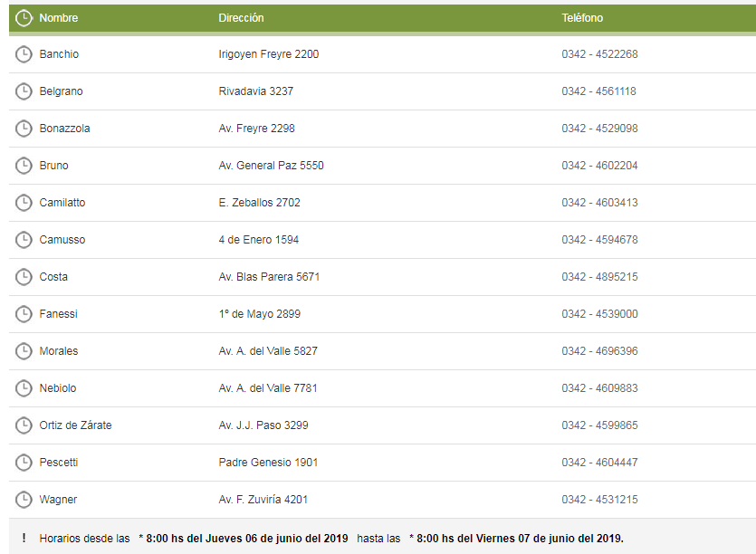Click the Jueves 06 de junio schedule text

(x=244, y=538)
